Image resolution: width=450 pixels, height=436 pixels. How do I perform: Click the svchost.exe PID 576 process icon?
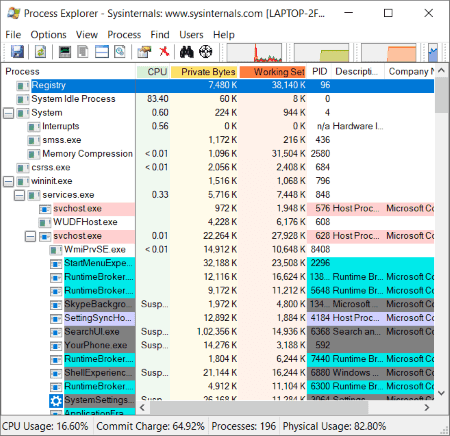tap(45, 209)
